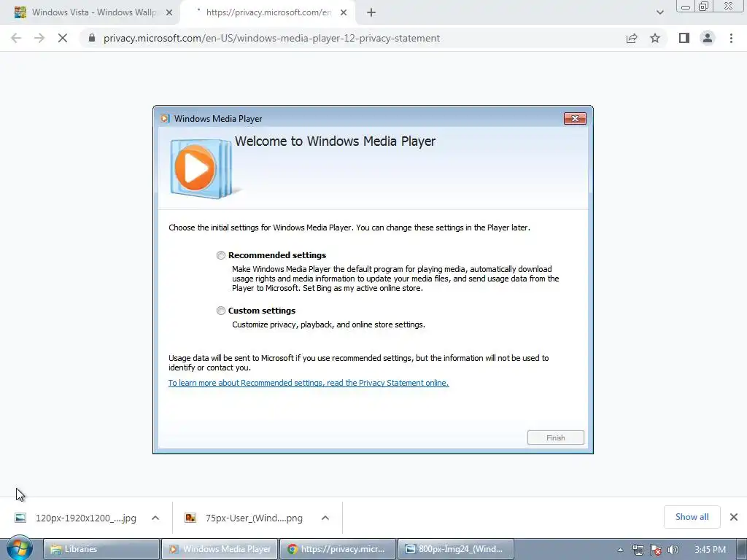
Task: Close the privacy.microsoft.com tab
Action: tap(344, 13)
